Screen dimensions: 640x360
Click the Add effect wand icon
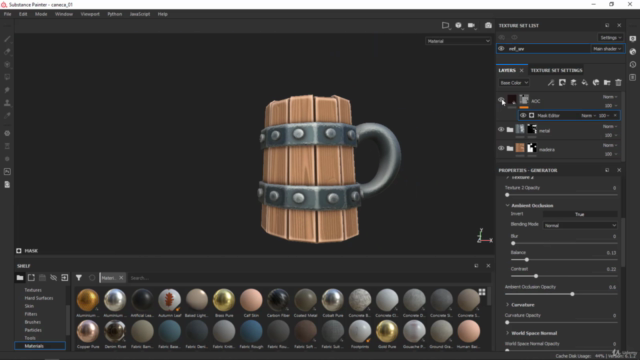(551, 83)
